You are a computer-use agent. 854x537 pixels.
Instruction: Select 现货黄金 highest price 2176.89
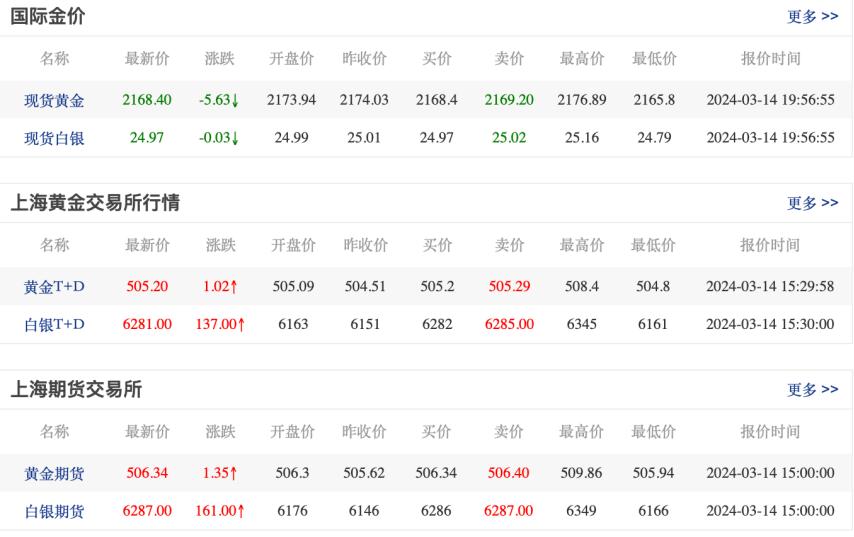click(x=582, y=100)
